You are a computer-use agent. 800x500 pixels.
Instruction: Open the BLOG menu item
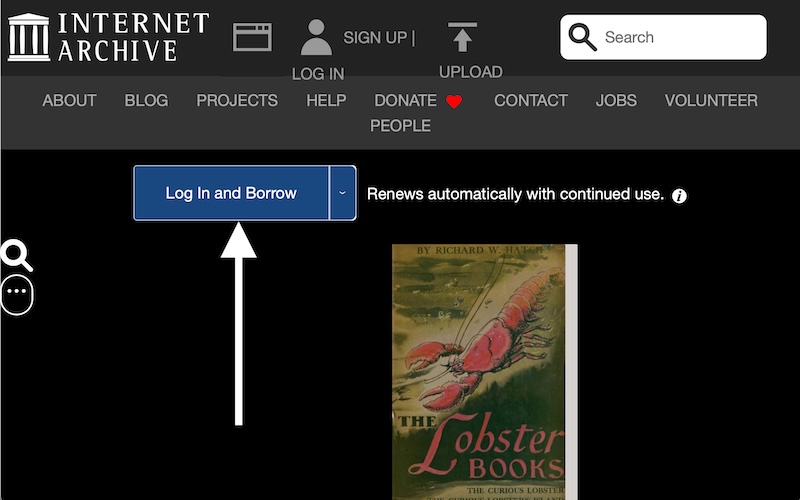click(146, 100)
